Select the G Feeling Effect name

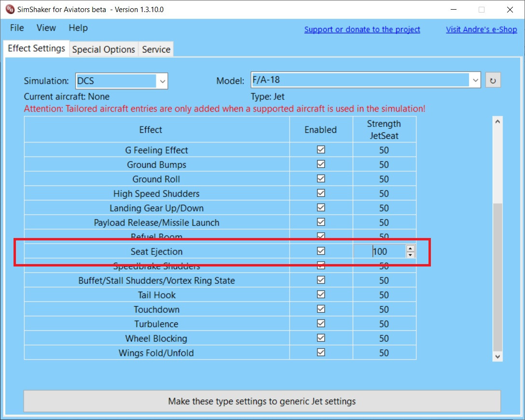156,150
